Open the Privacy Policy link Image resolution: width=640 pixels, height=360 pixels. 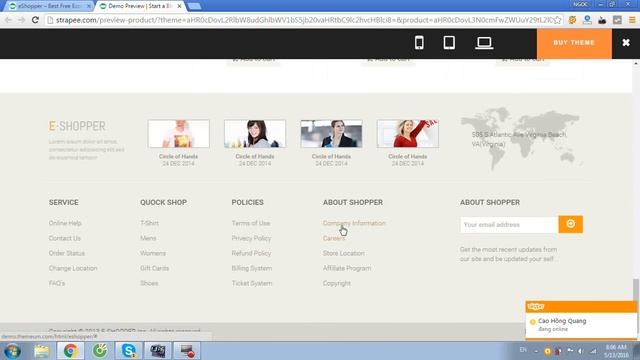point(251,238)
